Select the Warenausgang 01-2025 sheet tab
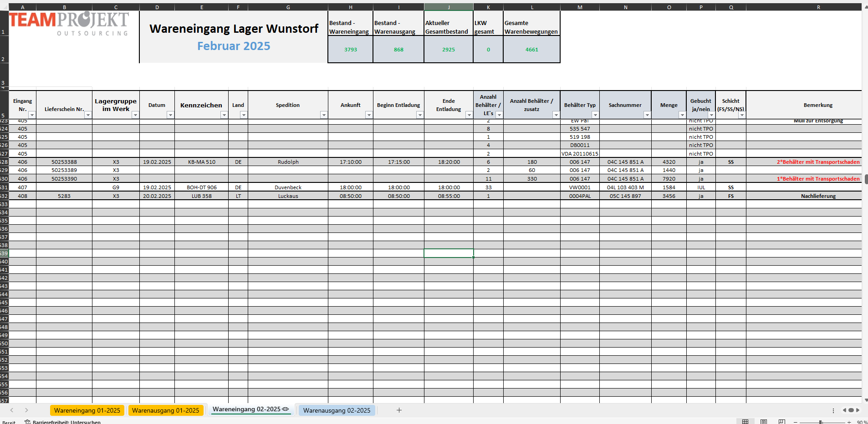Viewport: 868px width, 424px height. pos(165,410)
